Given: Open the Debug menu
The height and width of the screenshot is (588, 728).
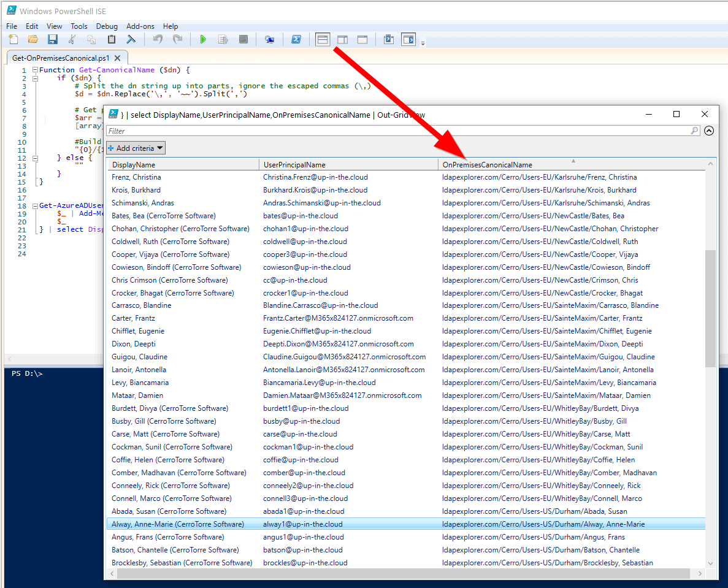Looking at the screenshot, I should (x=107, y=26).
